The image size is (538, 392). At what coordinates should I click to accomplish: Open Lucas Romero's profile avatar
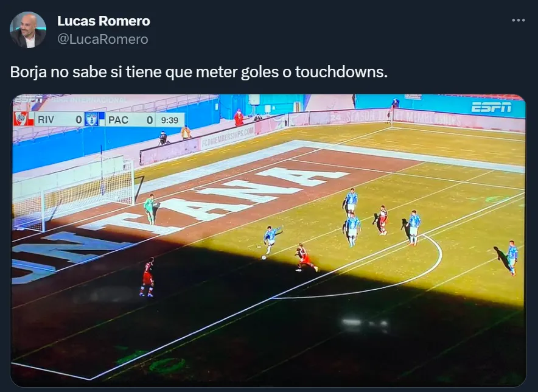click(x=28, y=30)
